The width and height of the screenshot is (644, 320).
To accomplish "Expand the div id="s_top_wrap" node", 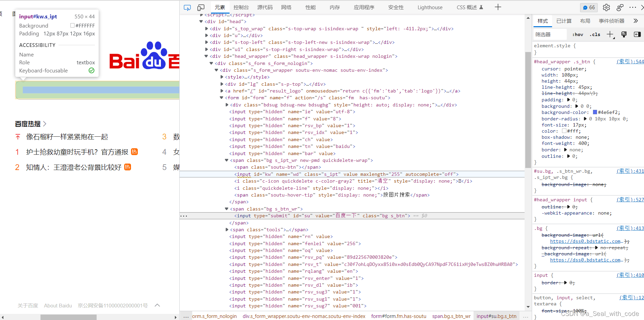I will click(207, 29).
